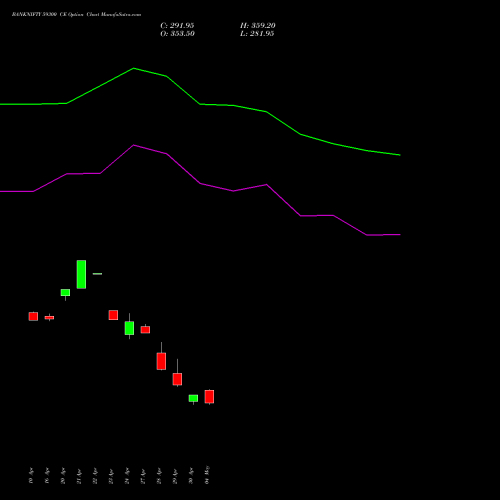Screen dimensions: 500x500
Task: Click the 04 May date axis label
Action: (207, 475)
